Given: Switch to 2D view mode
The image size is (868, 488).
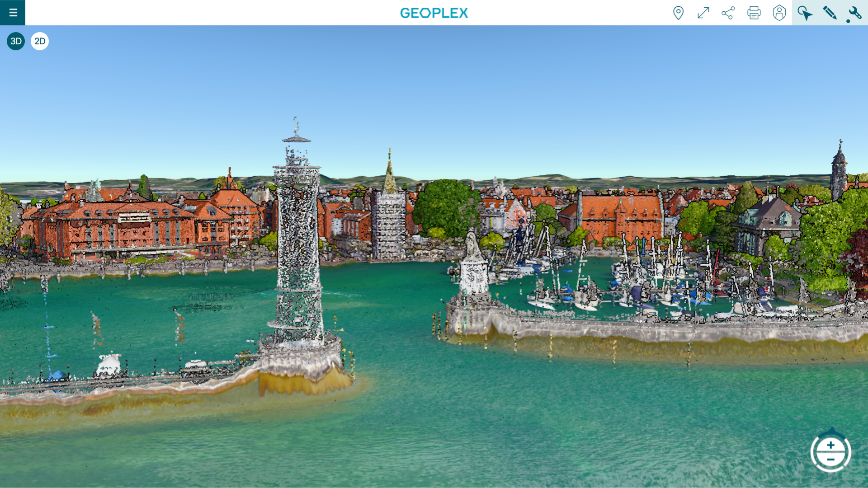Looking at the screenshot, I should [40, 41].
